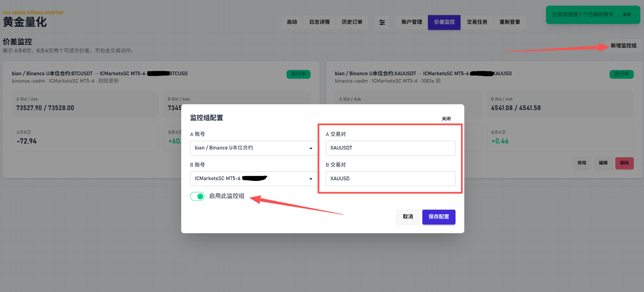Image resolution: width=644 pixels, height=292 pixels.
Task: Focus the A 交易对 input with XAUUSDT
Action: (390, 148)
